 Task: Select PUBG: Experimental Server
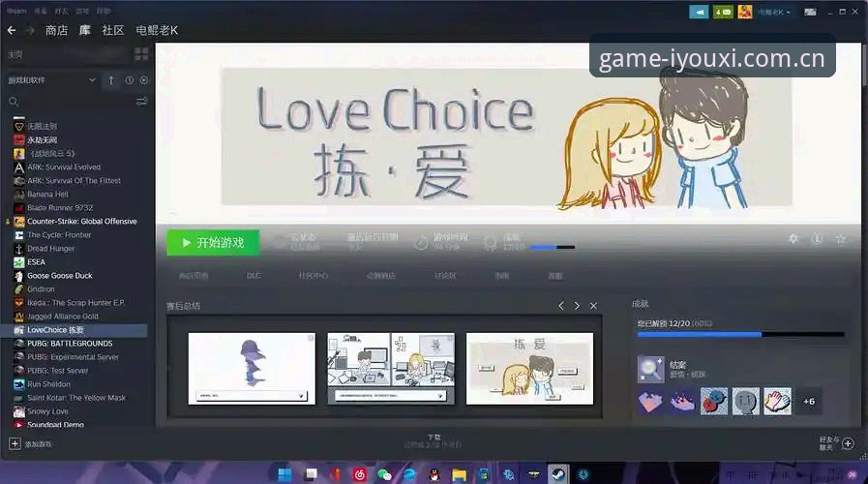[73, 357]
